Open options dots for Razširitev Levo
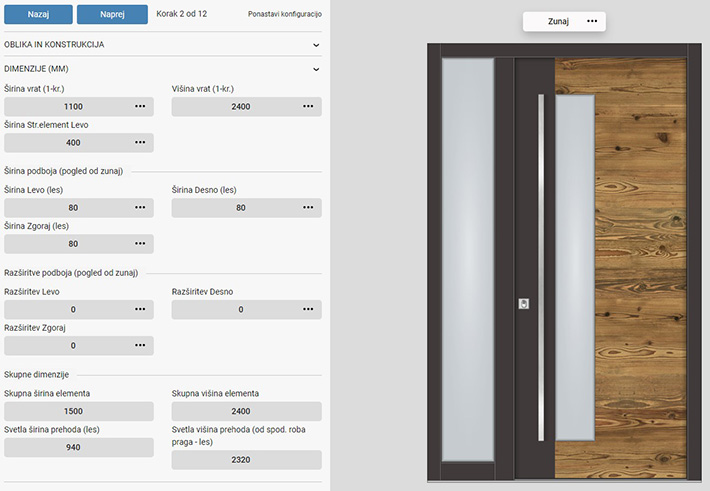The image size is (710, 491). [x=140, y=310]
